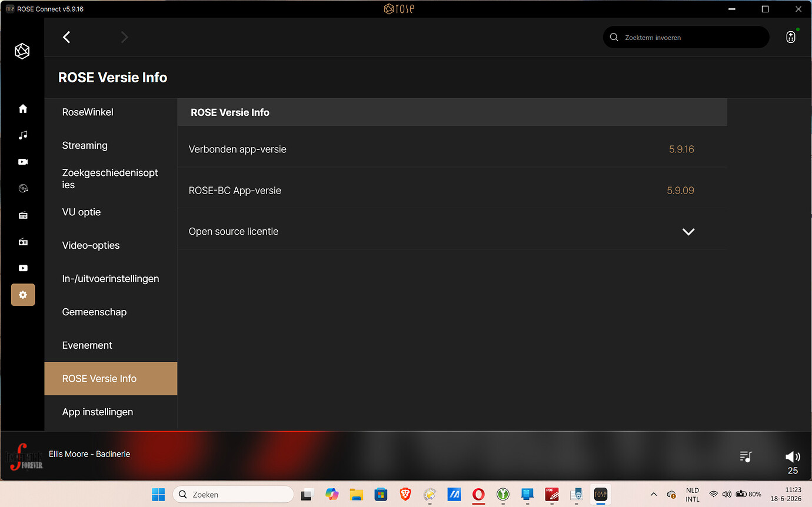Open the Windows Start menu
Image resolution: width=812 pixels, height=507 pixels.
tap(158, 495)
